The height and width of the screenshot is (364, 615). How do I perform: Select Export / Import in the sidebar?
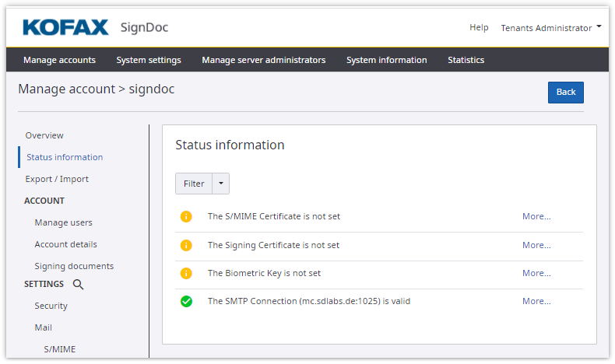[x=57, y=179]
